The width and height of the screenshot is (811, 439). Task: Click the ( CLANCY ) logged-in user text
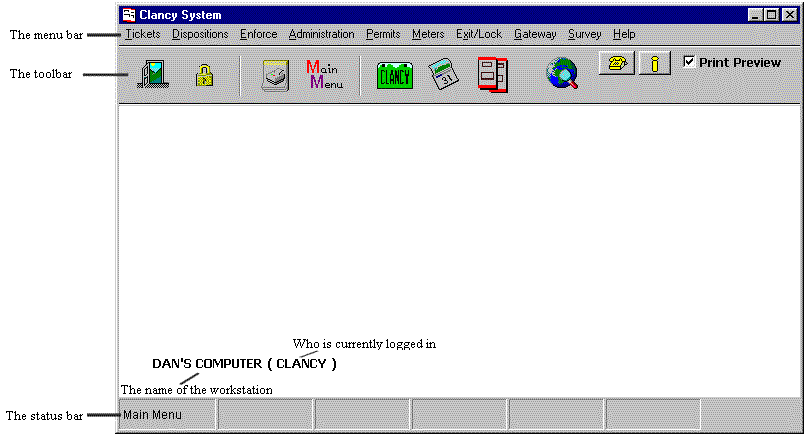pos(302,364)
